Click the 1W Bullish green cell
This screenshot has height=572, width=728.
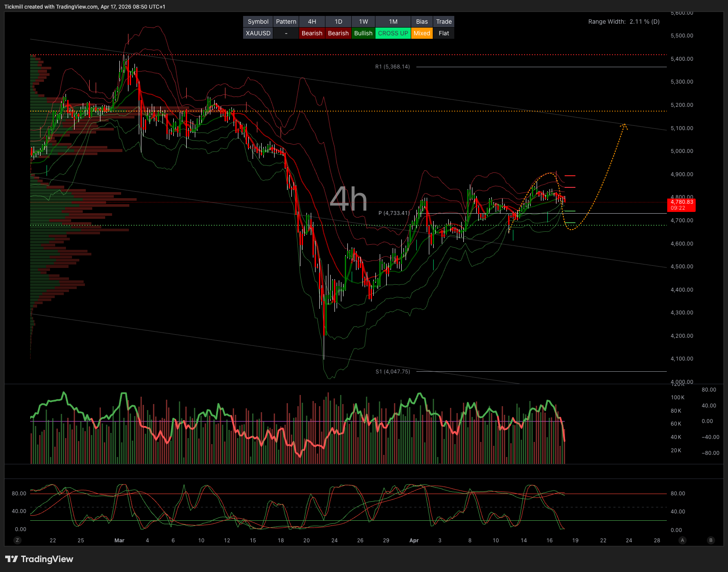click(x=363, y=33)
